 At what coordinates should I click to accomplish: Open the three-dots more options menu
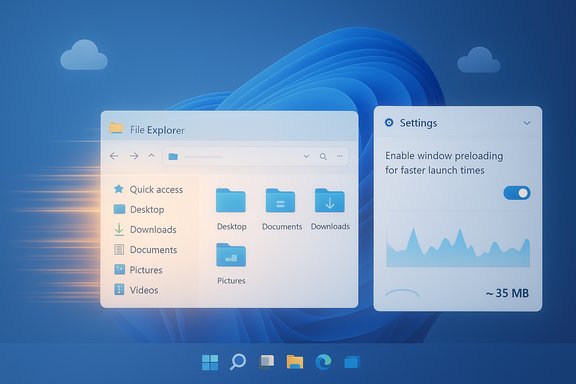[340, 156]
